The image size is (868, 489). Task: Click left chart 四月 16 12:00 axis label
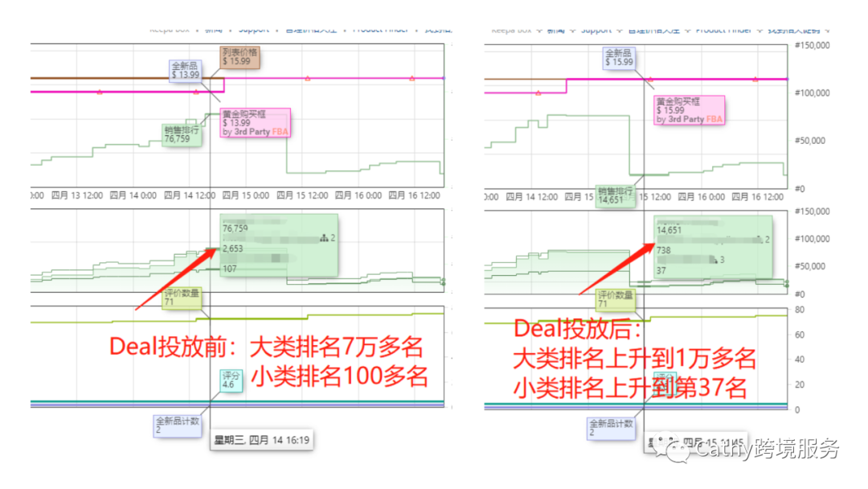(414, 195)
